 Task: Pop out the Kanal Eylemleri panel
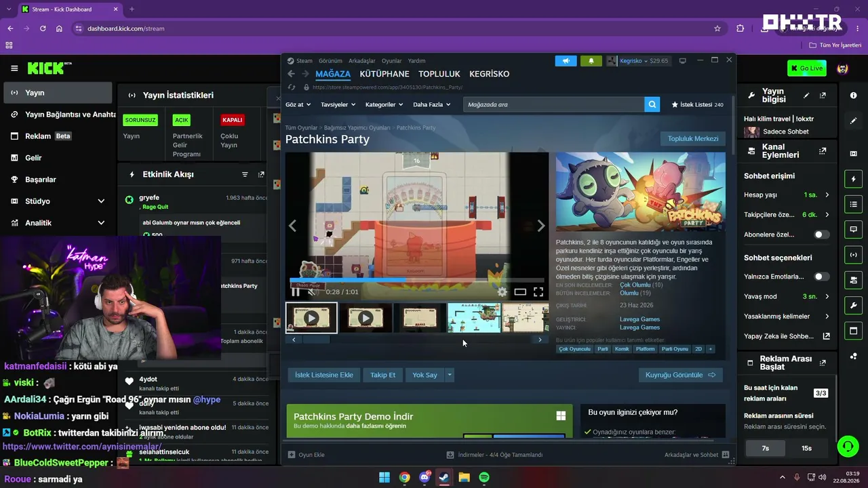click(x=823, y=151)
